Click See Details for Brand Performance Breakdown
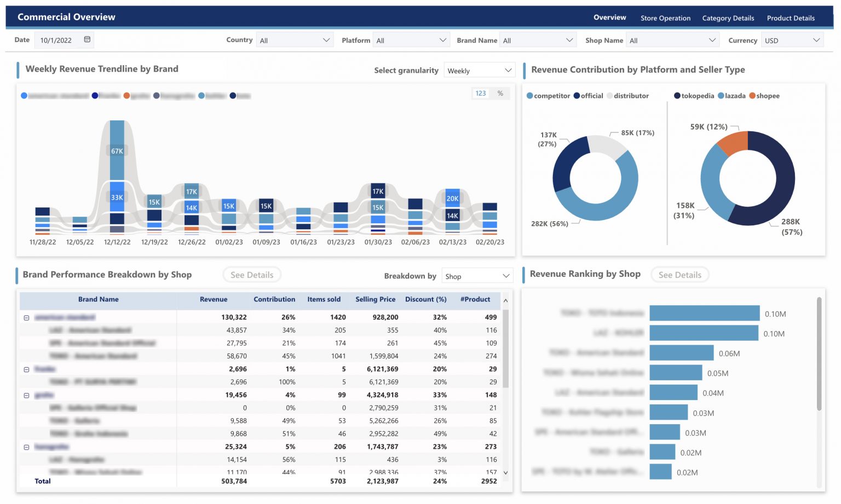The width and height of the screenshot is (841, 504). pyautogui.click(x=252, y=274)
